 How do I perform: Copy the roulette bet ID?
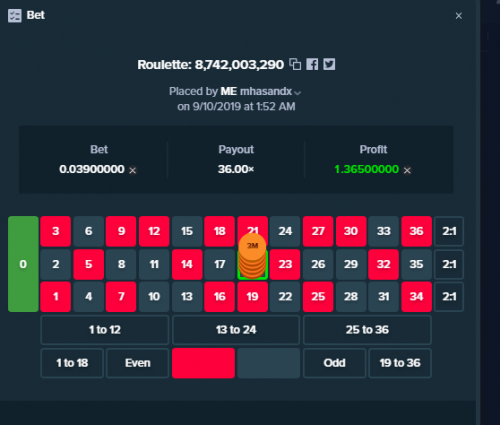tap(295, 64)
